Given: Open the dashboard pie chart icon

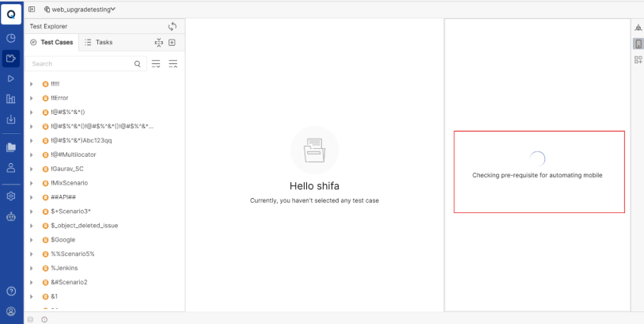Looking at the screenshot, I should coord(11,37).
